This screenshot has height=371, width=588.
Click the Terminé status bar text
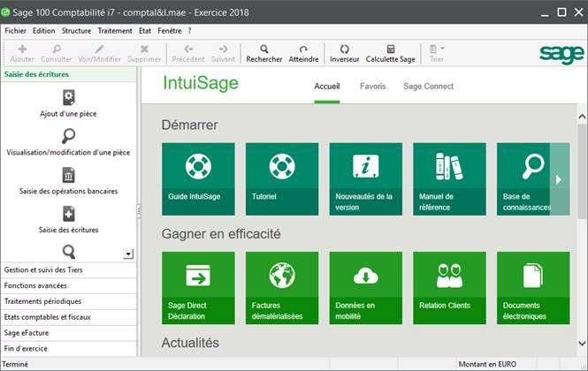pos(15,364)
